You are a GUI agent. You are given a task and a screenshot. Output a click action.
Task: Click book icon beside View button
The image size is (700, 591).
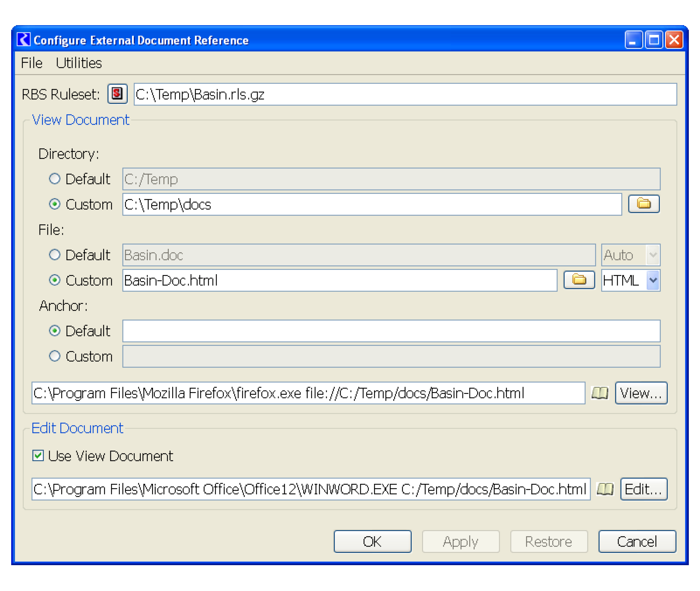[599, 393]
